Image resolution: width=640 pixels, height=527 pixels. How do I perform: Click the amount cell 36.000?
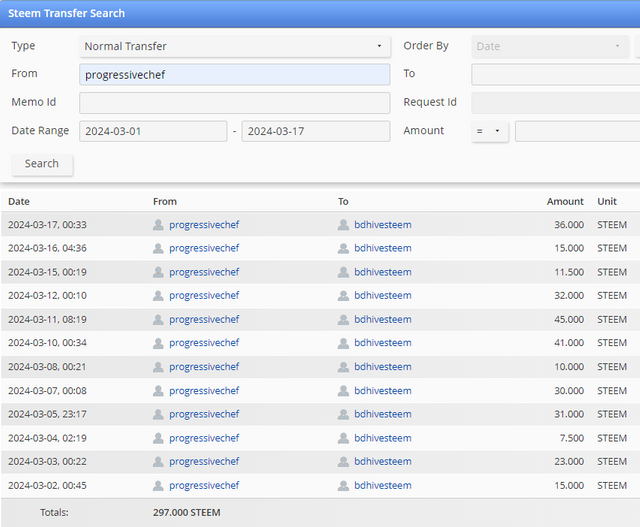[569, 225]
